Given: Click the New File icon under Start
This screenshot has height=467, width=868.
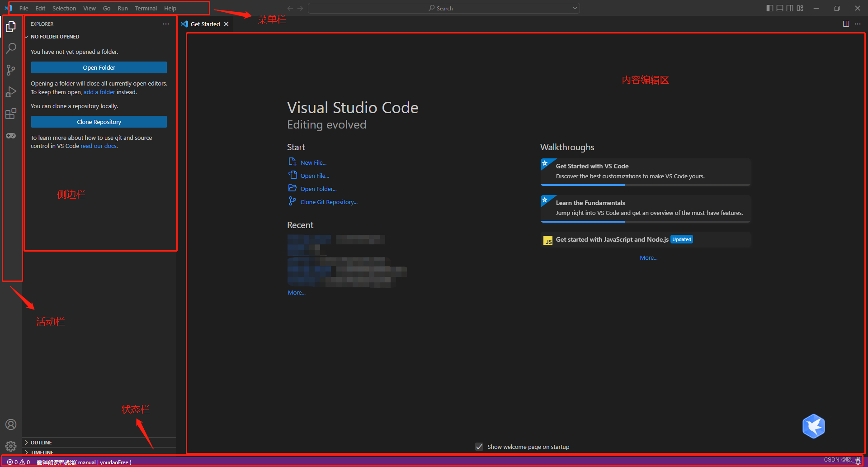Looking at the screenshot, I should click(x=292, y=162).
